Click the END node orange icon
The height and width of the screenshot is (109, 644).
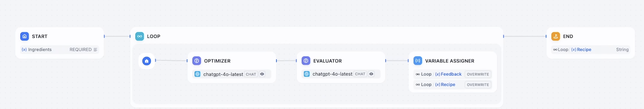coord(556,36)
